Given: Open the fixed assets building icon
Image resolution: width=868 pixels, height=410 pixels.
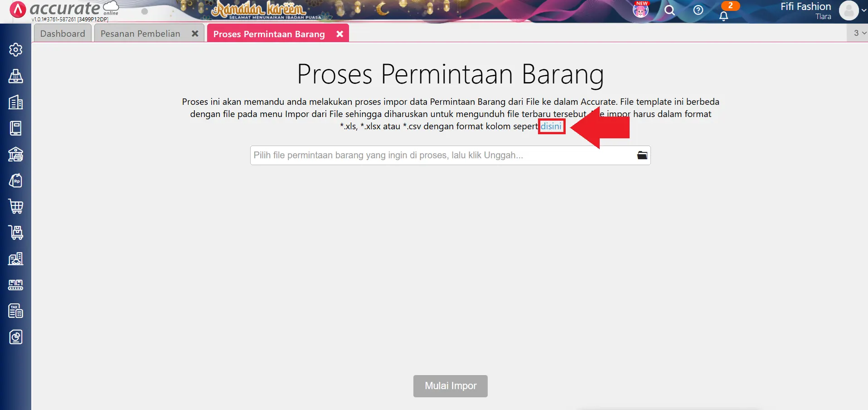Looking at the screenshot, I should [15, 259].
